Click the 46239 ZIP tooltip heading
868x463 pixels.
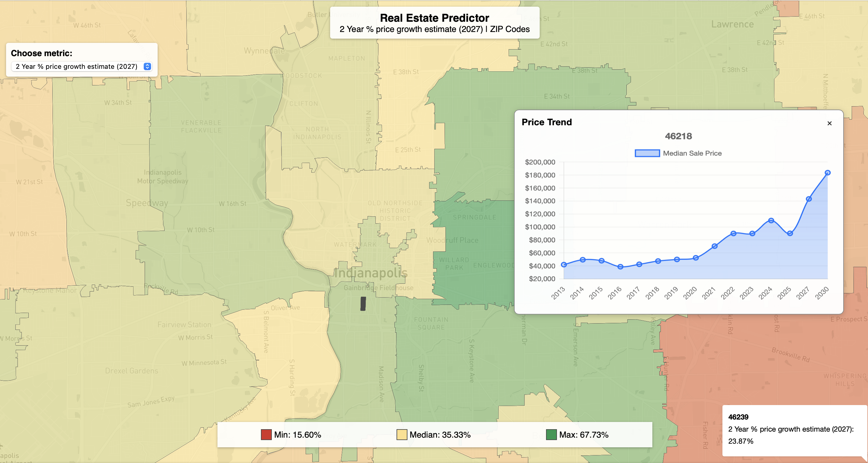(738, 417)
